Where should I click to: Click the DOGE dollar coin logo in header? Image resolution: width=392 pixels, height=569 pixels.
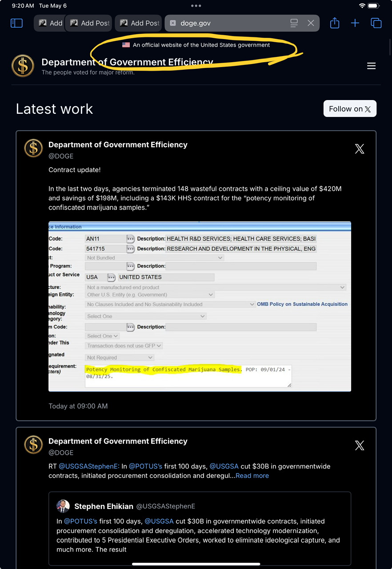23,66
